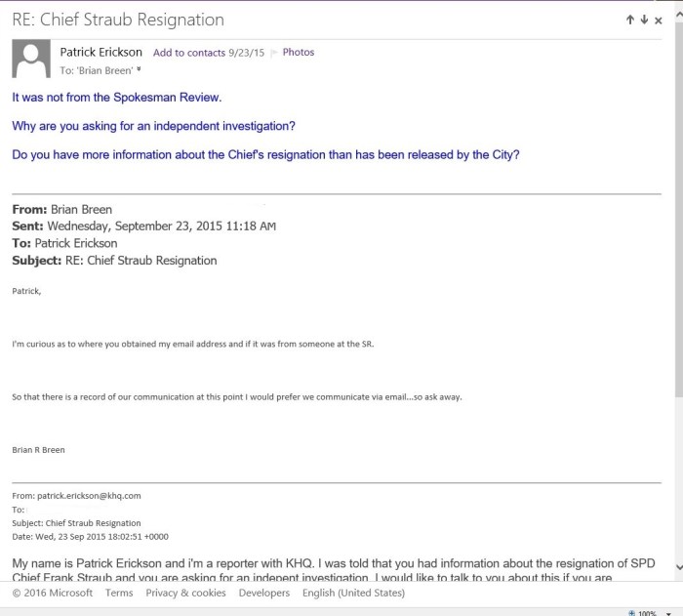Click Patrick Erickson's profile avatar
The height and width of the screenshot is (616, 683).
(30, 60)
